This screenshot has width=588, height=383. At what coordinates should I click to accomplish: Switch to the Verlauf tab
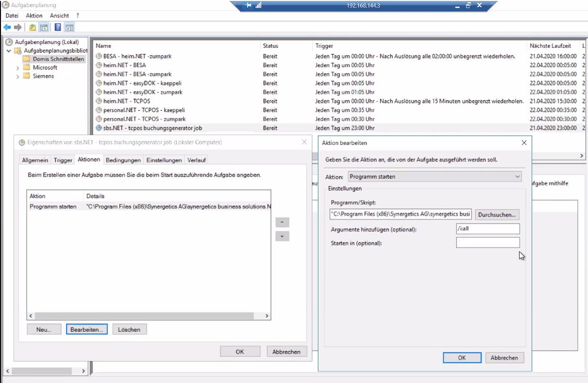click(x=196, y=160)
